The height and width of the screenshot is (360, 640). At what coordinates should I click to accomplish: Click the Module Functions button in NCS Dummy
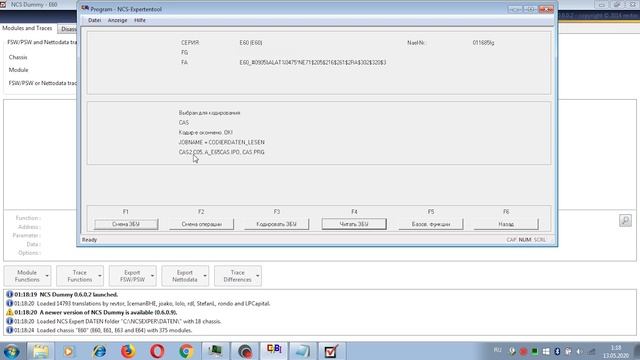(x=27, y=276)
